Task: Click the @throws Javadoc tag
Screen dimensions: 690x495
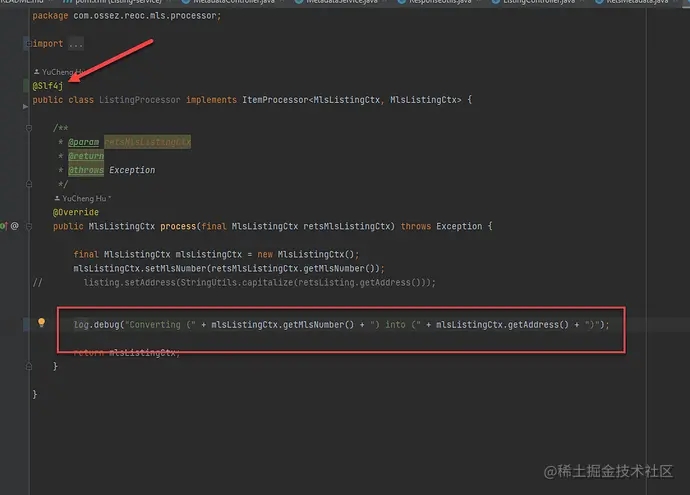Action: (86, 170)
